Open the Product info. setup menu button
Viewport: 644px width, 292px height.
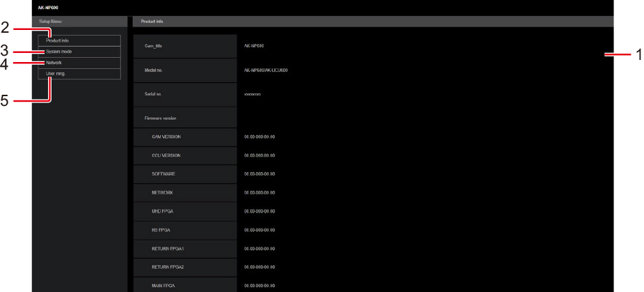79,40
